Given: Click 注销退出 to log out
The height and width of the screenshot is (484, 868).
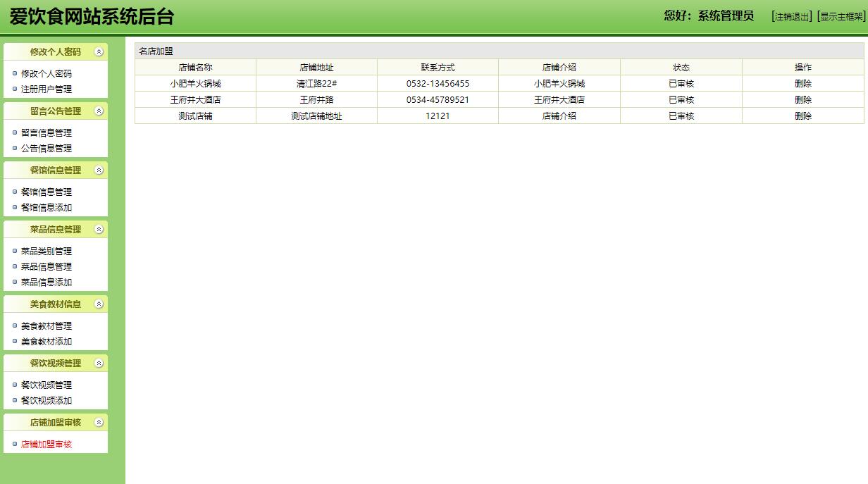Looking at the screenshot, I should tap(792, 16).
